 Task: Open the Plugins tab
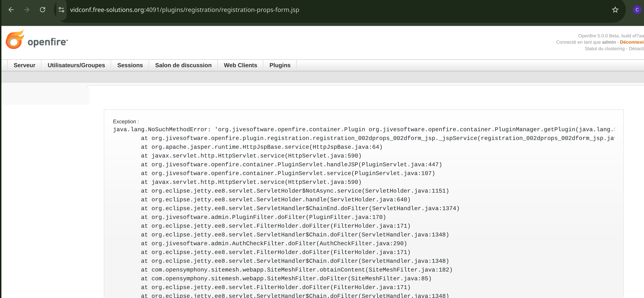coord(280,65)
